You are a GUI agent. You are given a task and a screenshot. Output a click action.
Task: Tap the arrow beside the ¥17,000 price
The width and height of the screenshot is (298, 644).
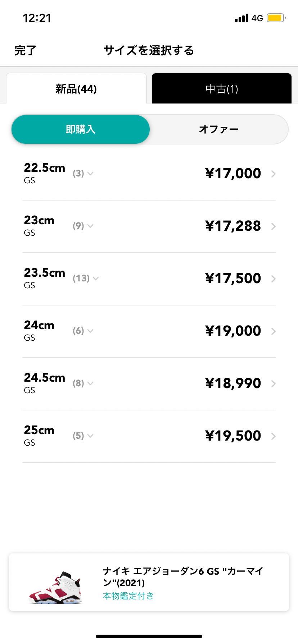coord(274,174)
